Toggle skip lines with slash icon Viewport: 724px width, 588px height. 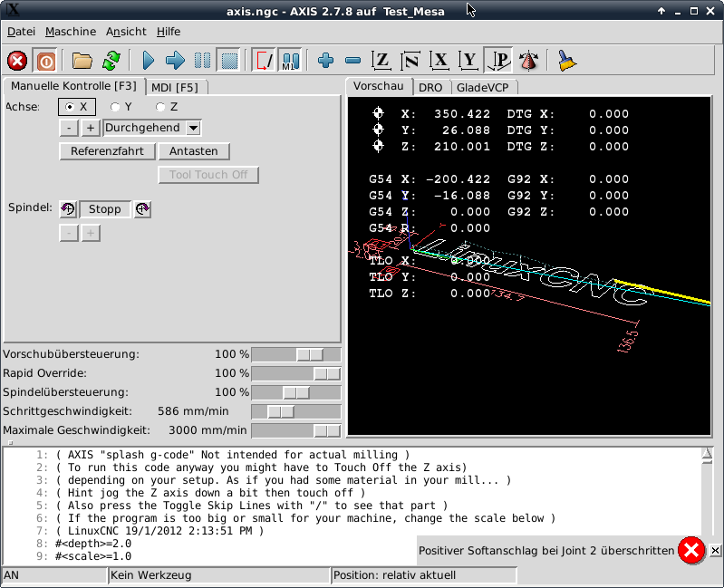tap(264, 61)
